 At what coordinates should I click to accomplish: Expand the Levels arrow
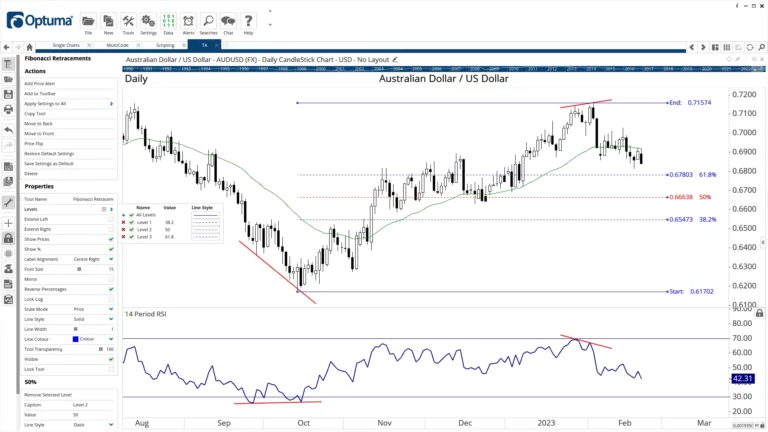tap(111, 209)
